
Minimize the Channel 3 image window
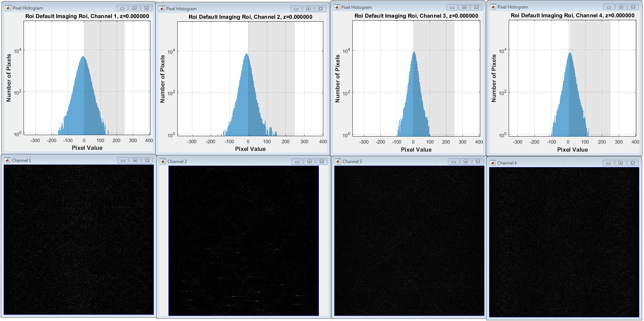click(x=454, y=162)
